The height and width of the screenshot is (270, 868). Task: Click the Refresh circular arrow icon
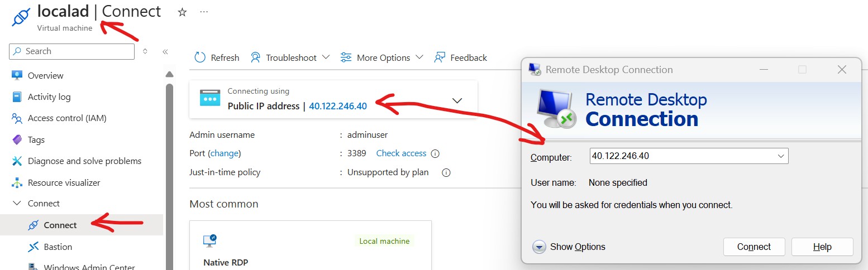coord(200,57)
